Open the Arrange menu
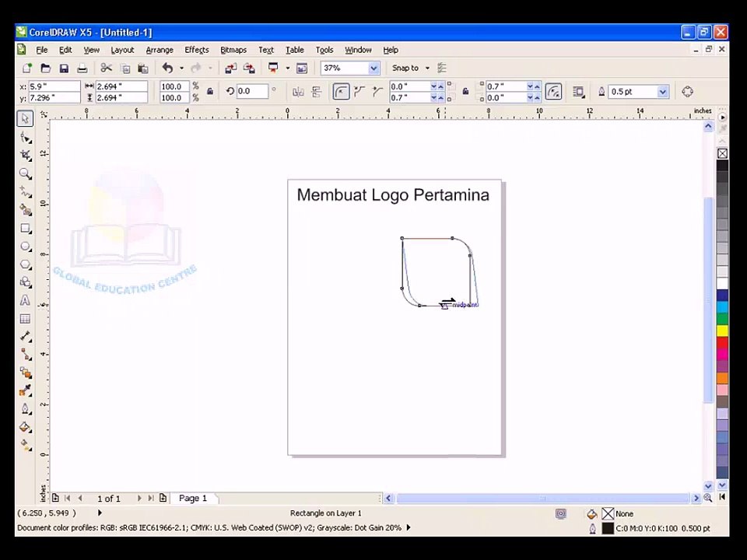 159,50
